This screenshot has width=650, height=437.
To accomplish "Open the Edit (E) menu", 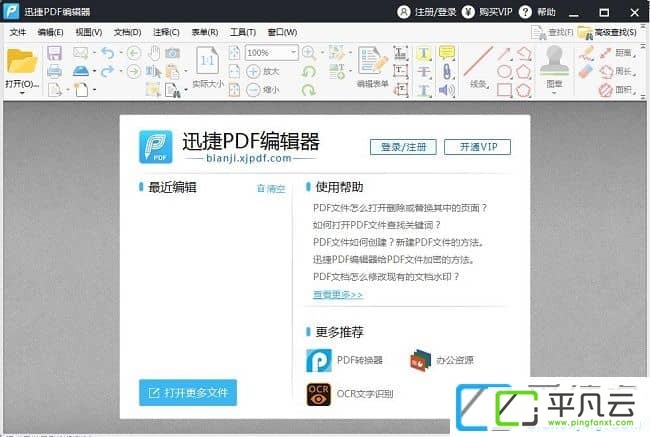I will point(50,32).
